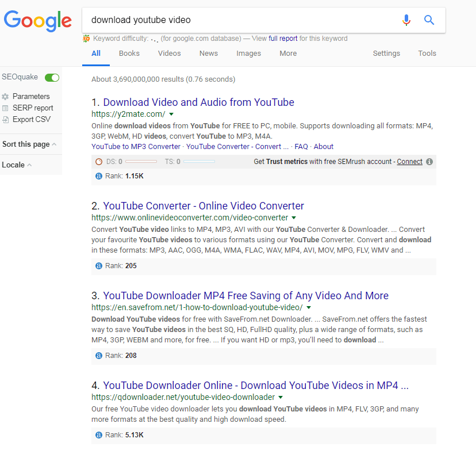Click the 'Rank: 208' value
This screenshot has height=450, width=476.
[x=131, y=356]
